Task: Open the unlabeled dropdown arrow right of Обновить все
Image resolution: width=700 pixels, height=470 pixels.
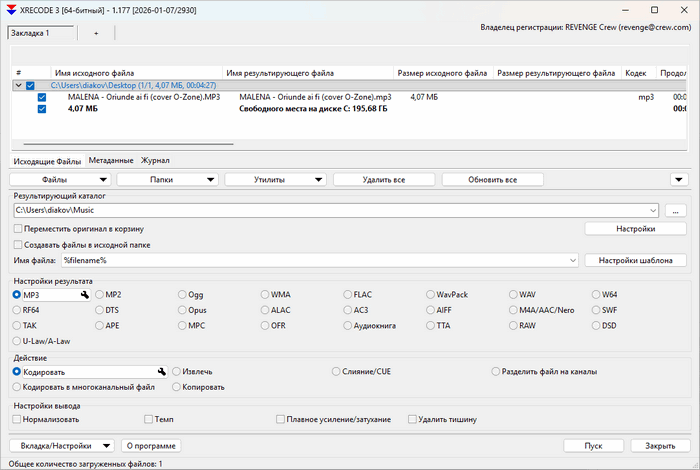Action: click(x=680, y=180)
